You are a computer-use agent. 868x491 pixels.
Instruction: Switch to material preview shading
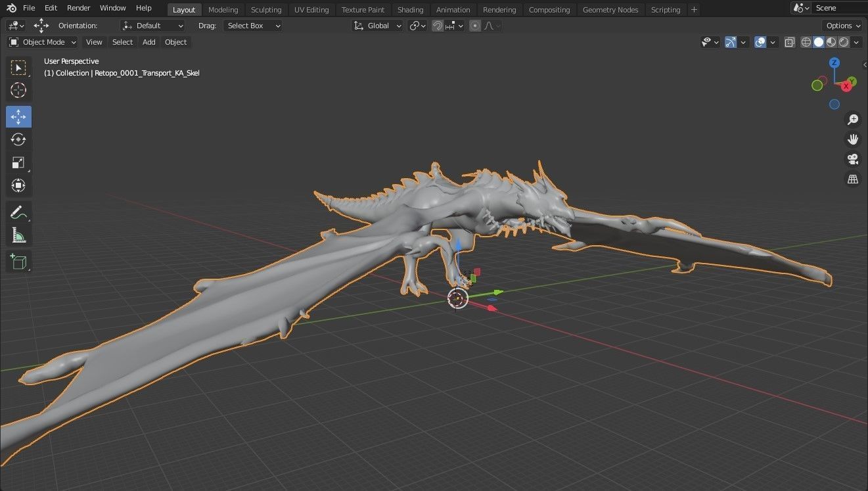831,42
